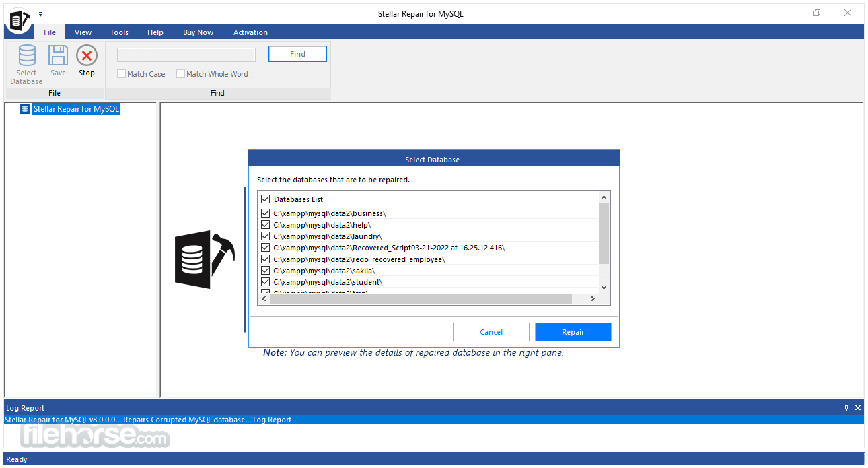
Task: Open the Stellar application logo menu
Action: point(17,20)
